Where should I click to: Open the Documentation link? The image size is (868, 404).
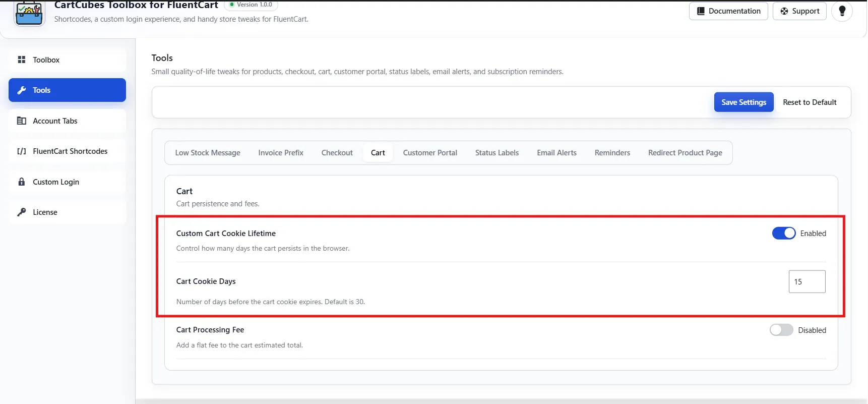(728, 11)
